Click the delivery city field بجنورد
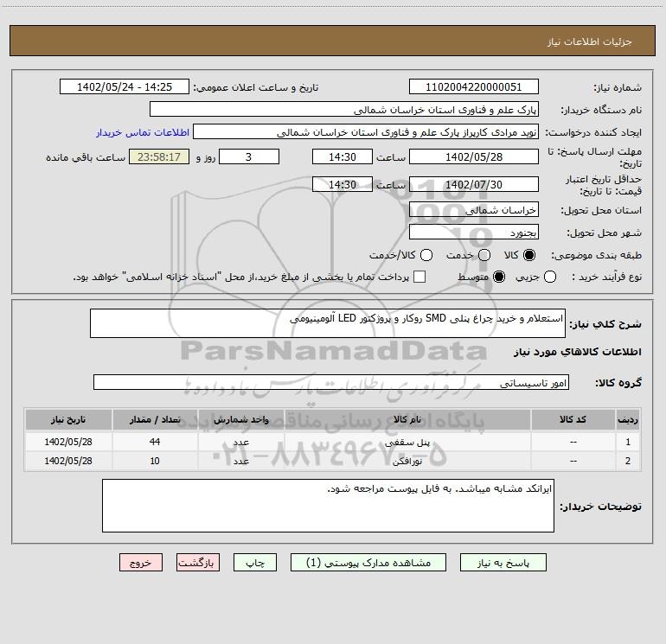The image size is (666, 644). click(x=474, y=232)
